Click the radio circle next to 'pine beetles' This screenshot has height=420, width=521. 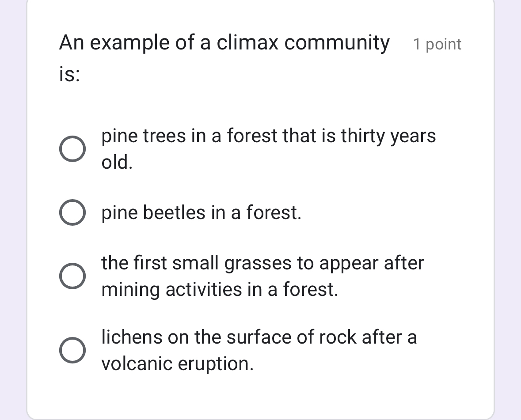click(x=72, y=212)
